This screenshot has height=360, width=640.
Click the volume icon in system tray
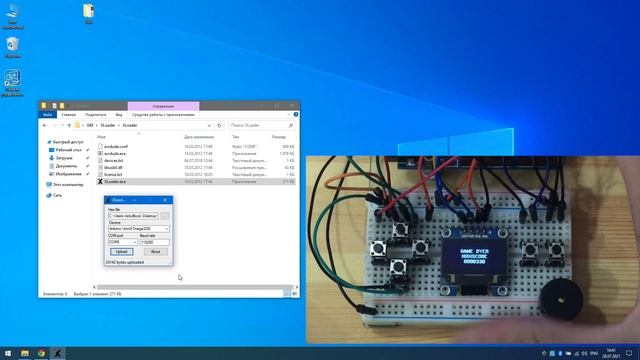584,353
